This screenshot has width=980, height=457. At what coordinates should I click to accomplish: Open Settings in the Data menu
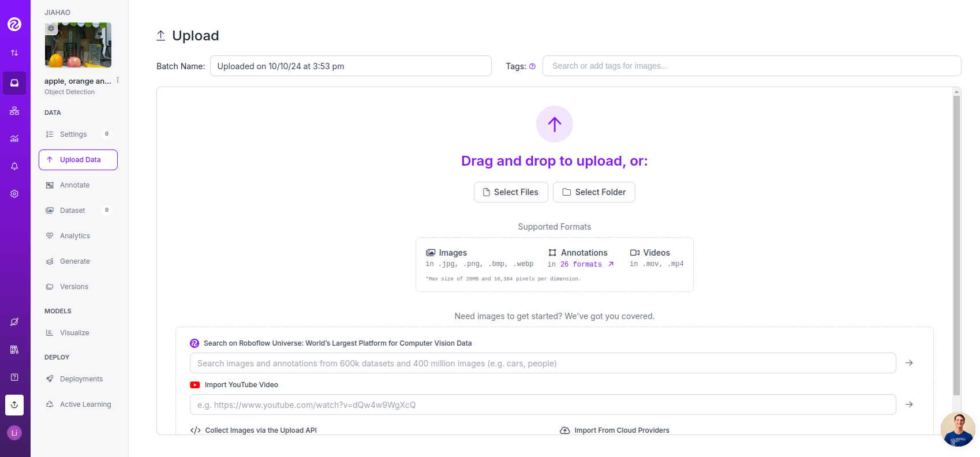click(78, 134)
